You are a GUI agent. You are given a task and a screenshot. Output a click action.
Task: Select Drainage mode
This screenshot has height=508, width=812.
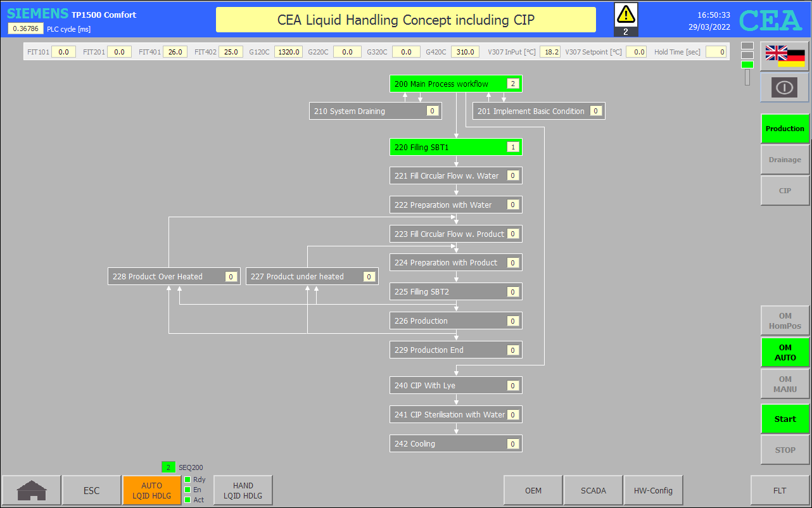pyautogui.click(x=785, y=160)
